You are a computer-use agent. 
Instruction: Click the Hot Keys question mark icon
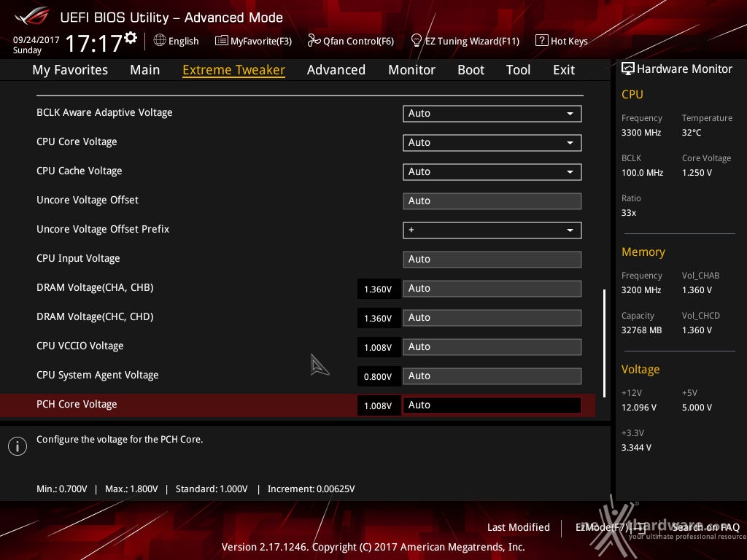[x=542, y=41]
